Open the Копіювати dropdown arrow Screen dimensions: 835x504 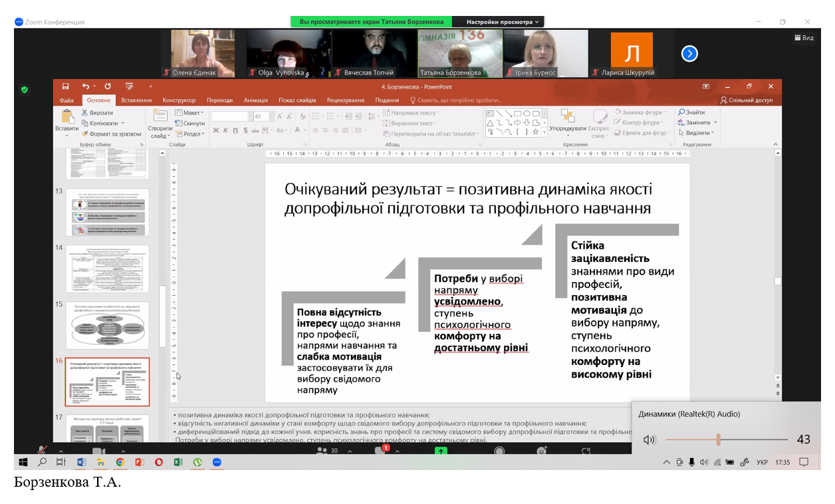(123, 124)
